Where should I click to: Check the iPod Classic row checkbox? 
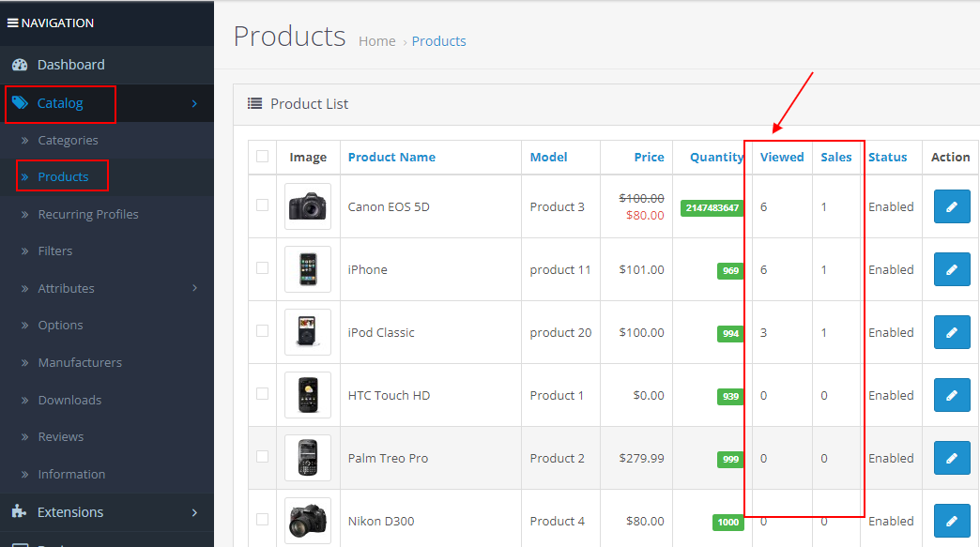[x=263, y=330]
